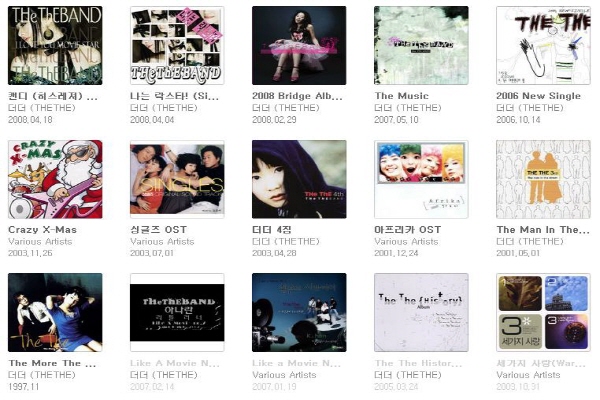Select the 세가지 사랑 album cover

(543, 312)
